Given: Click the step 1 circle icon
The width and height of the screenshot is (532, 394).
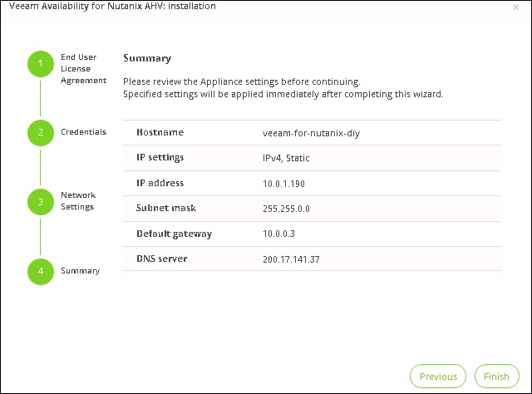Looking at the screenshot, I should pos(39,64).
